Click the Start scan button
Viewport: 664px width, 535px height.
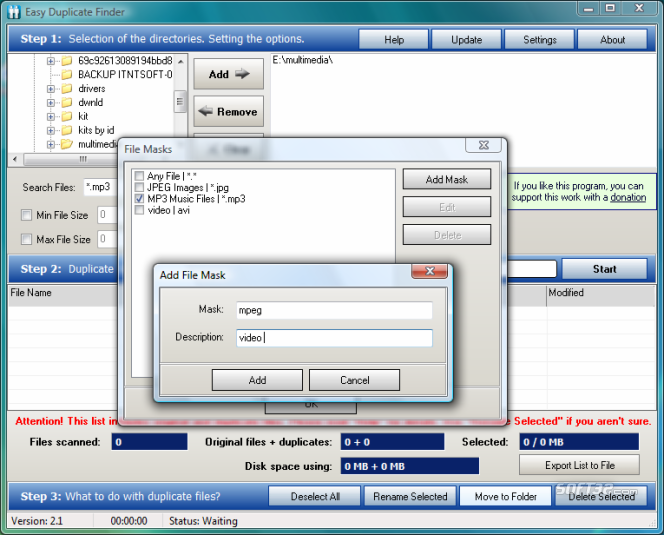tap(604, 269)
